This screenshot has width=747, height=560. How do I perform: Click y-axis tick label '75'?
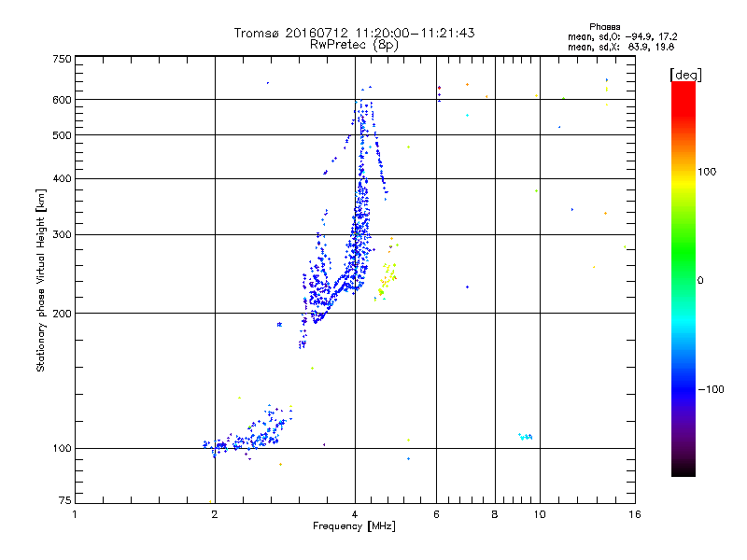click(65, 500)
